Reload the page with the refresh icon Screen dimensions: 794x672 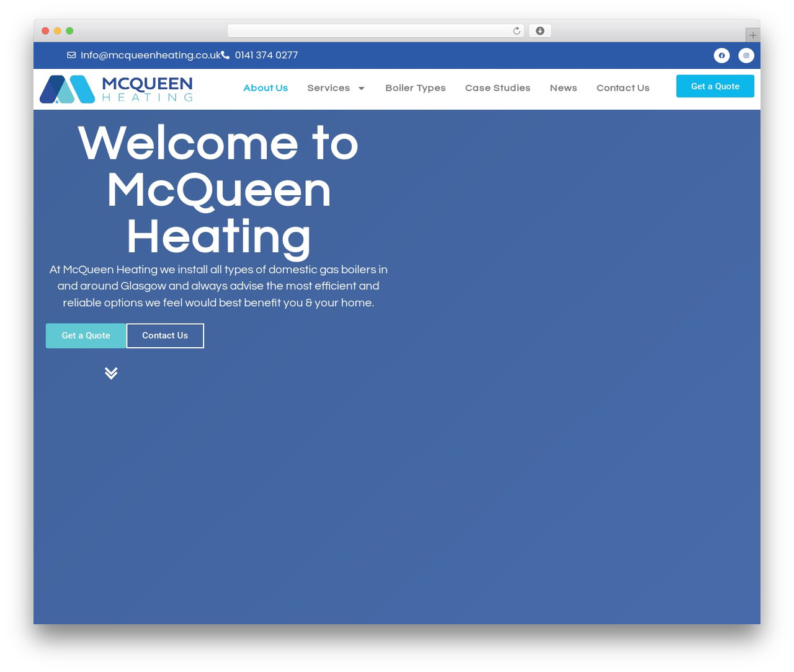[516, 31]
